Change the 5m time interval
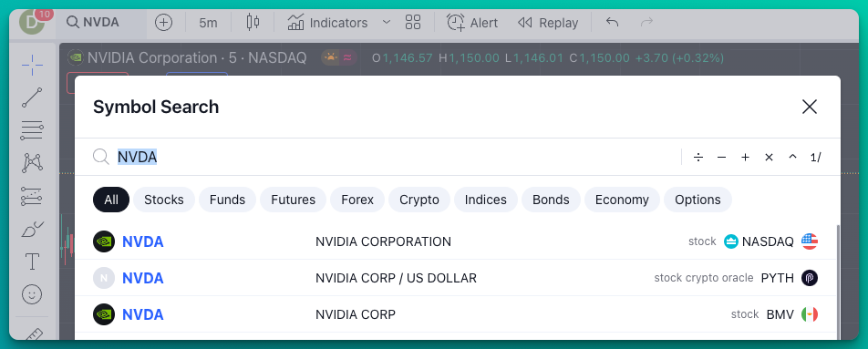Screen dimensions: 868x349 click(208, 23)
